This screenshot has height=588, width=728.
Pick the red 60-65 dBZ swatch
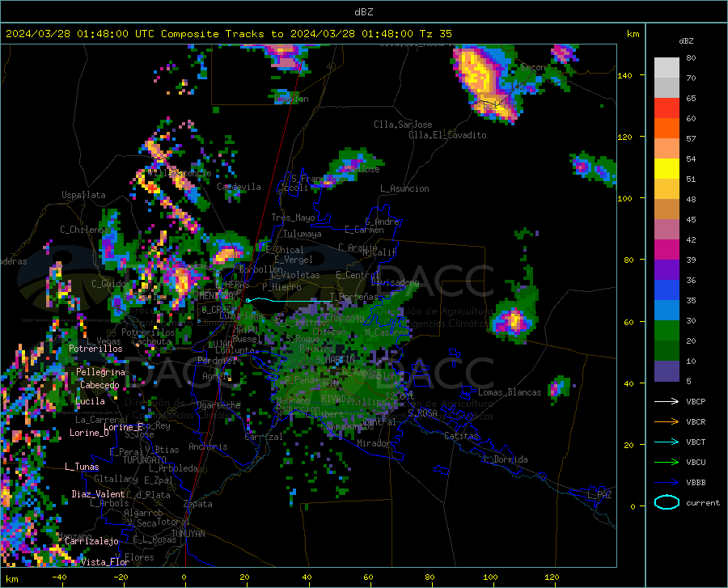[x=667, y=108]
